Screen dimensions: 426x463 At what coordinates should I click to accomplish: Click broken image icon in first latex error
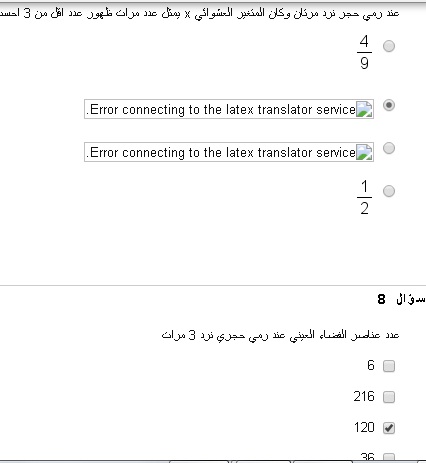(364, 109)
